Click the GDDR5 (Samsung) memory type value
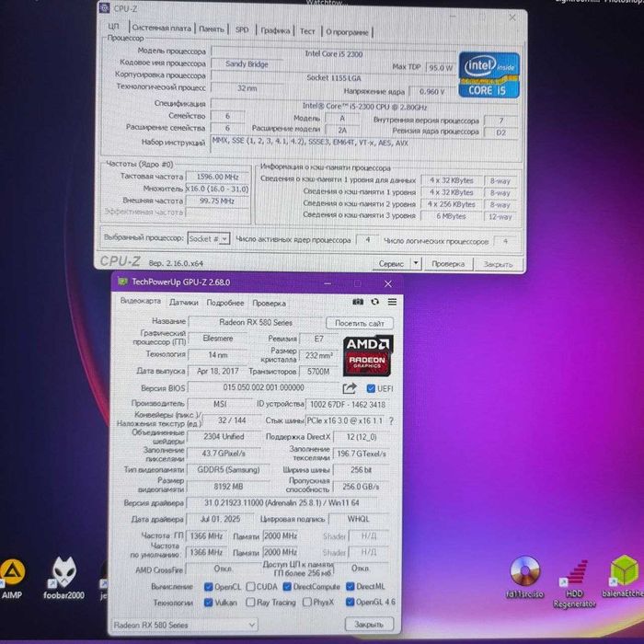The height and width of the screenshot is (644, 644). tap(228, 469)
